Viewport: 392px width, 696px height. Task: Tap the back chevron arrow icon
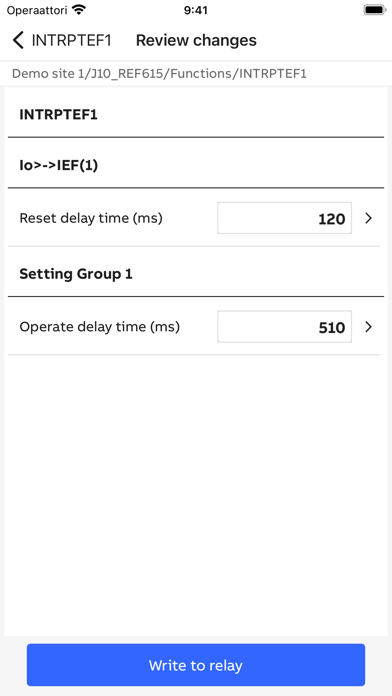(18, 40)
